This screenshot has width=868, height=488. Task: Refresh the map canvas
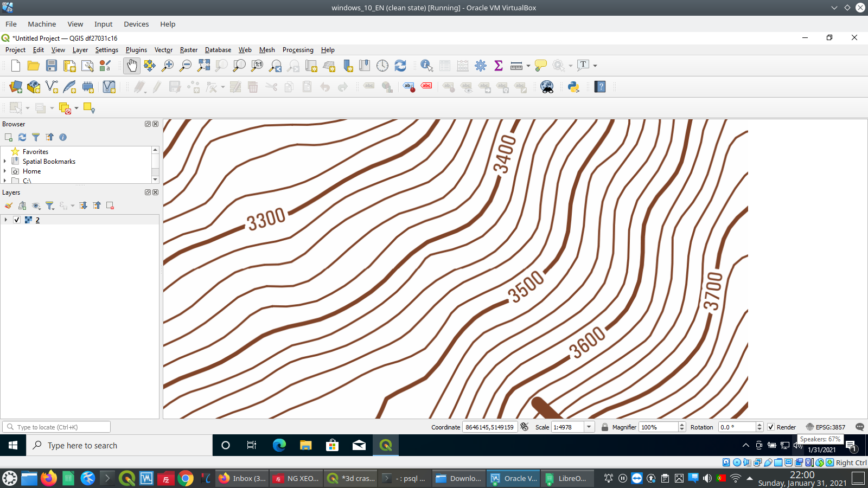(x=400, y=66)
